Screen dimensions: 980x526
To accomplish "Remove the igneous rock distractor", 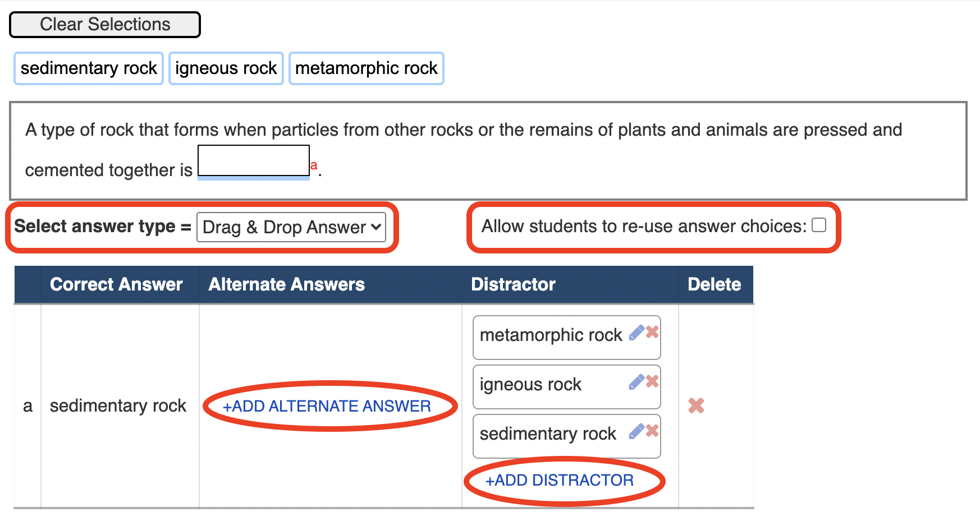I will click(x=652, y=381).
